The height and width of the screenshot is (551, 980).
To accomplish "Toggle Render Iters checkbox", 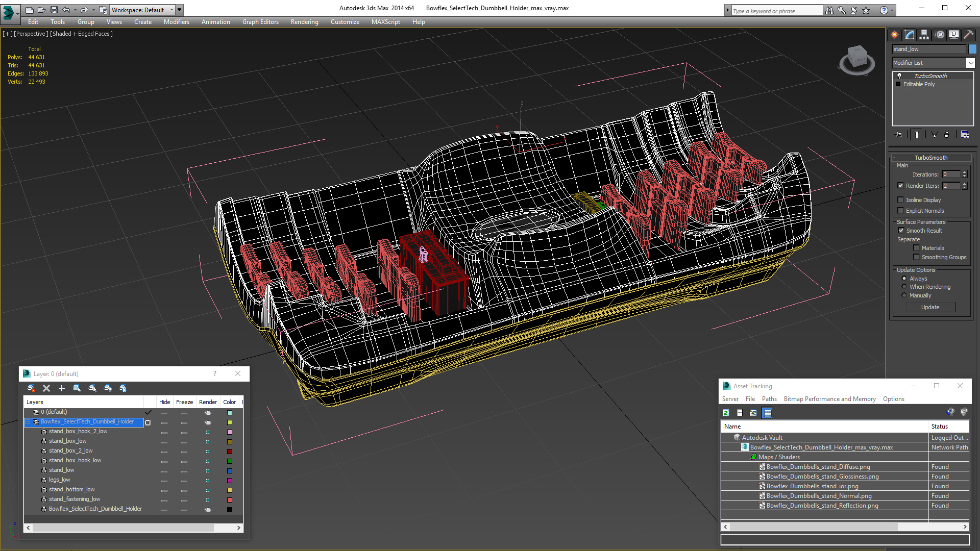I will coord(901,186).
